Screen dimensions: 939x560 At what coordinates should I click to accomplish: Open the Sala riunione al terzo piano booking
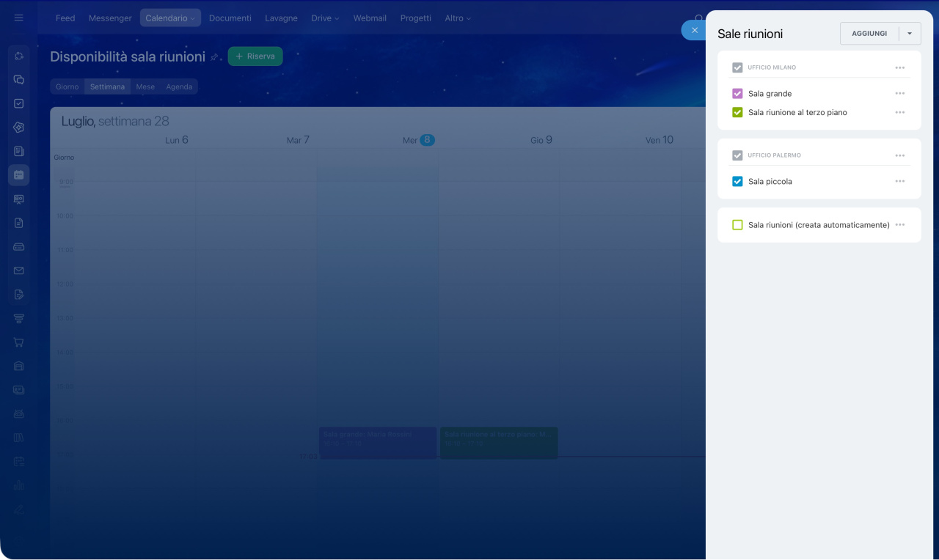tap(499, 443)
